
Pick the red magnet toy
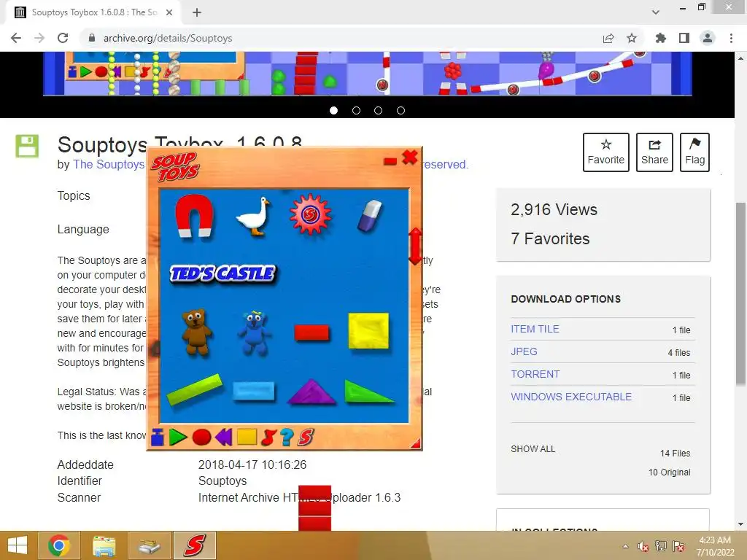coord(194,215)
